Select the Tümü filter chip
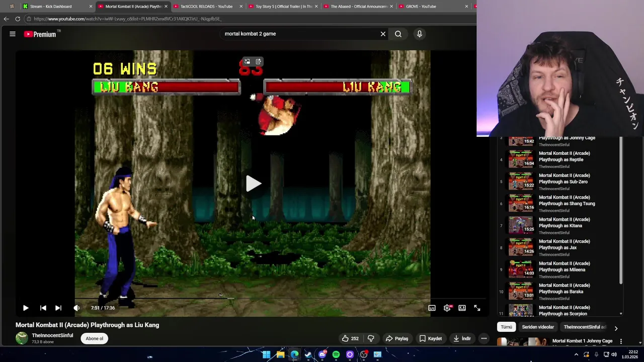 (x=506, y=327)
